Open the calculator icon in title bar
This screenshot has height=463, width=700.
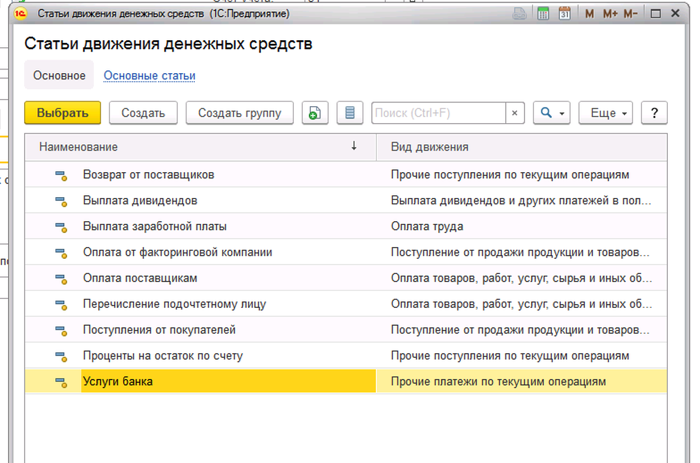543,14
